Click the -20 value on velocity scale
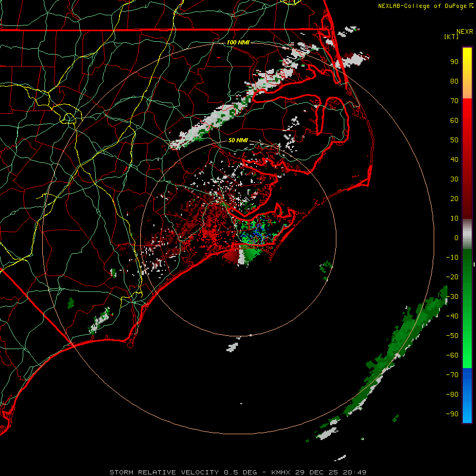The image size is (476, 476). tap(452, 277)
